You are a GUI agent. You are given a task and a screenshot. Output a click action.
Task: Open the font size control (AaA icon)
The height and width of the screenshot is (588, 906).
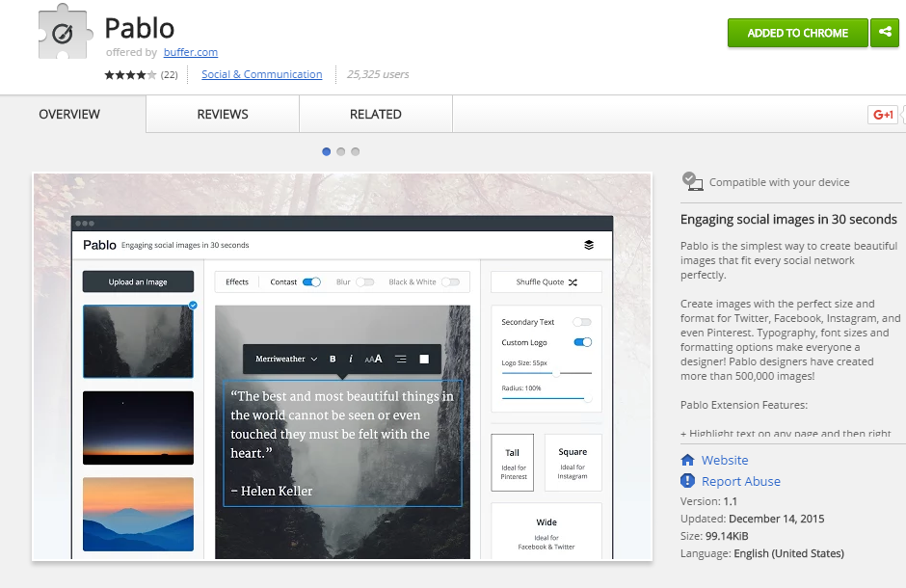tap(374, 358)
